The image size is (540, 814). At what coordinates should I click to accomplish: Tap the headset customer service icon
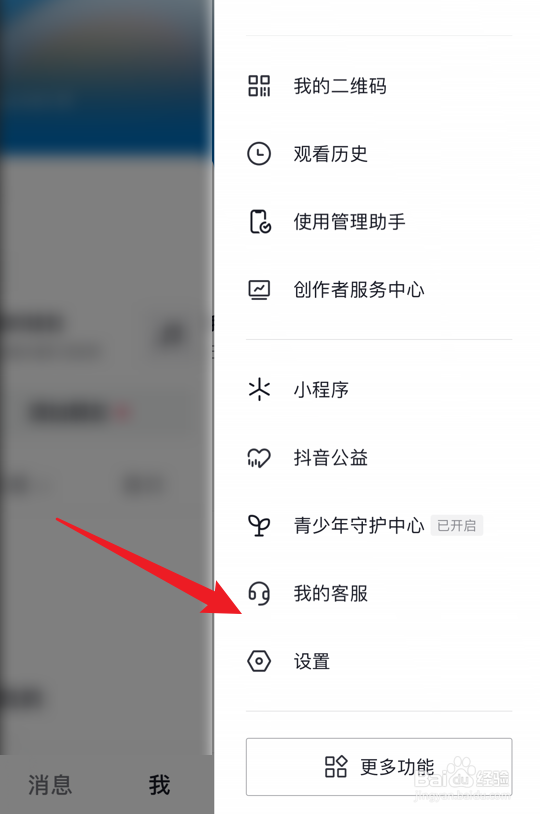[x=259, y=593]
